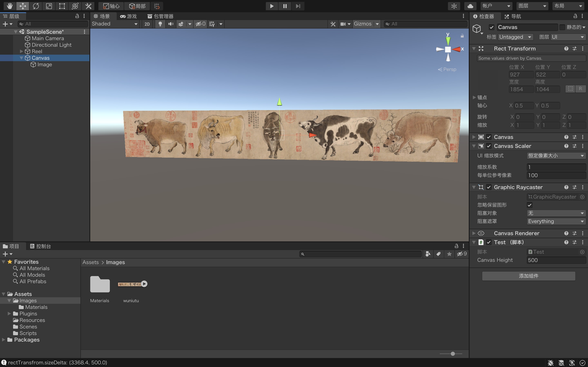588x367 pixels.
Task: Click the cloud services icon
Action: click(470, 6)
